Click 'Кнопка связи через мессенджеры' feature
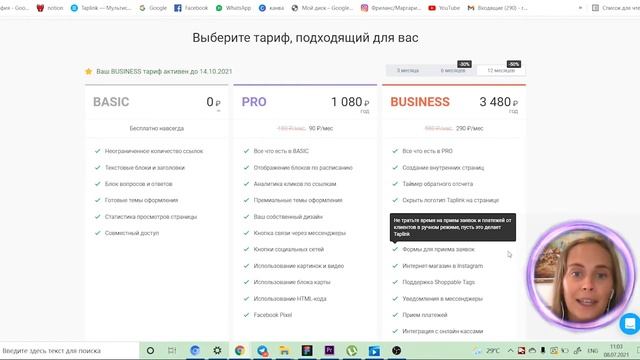This screenshot has height=360, width=640. coord(300,233)
